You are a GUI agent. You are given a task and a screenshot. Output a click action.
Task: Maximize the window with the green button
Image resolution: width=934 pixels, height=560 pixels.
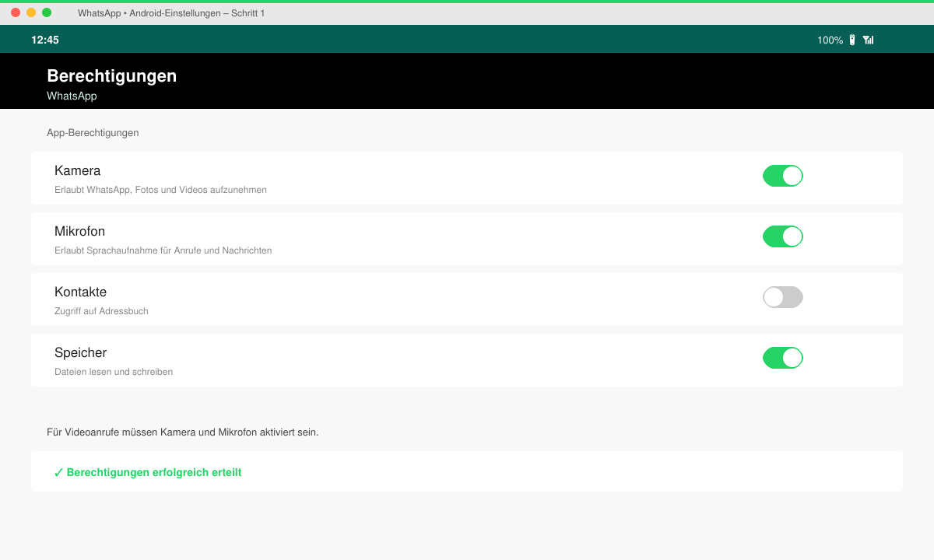[47, 12]
